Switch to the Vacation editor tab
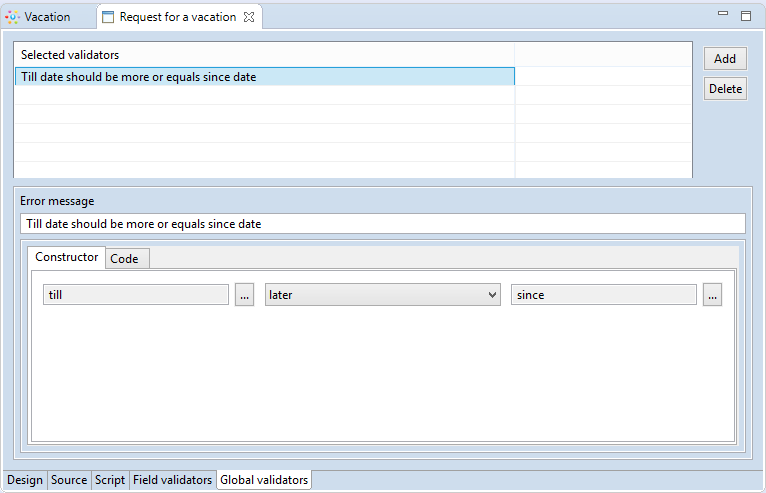This screenshot has height=493, width=766. click(47, 17)
